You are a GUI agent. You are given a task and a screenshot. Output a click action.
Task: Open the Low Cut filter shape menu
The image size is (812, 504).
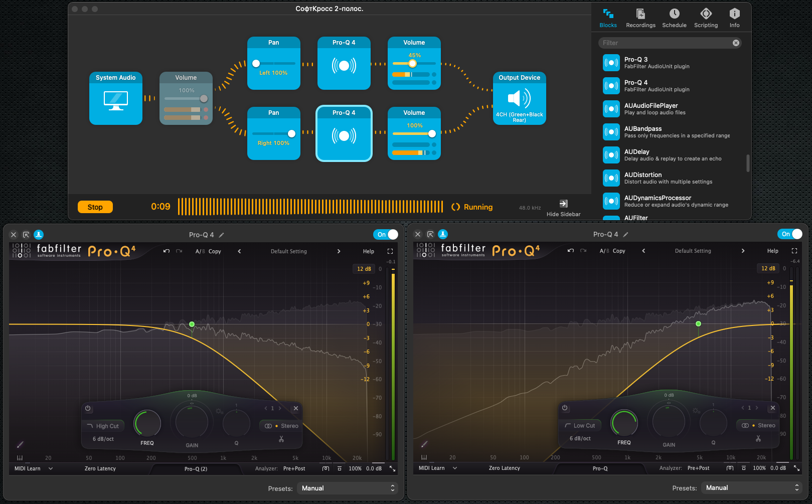(580, 425)
